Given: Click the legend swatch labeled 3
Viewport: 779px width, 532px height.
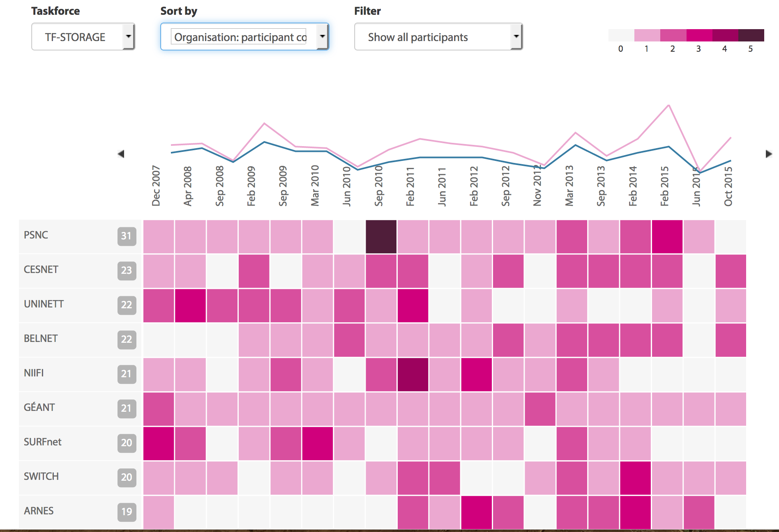Looking at the screenshot, I should coord(699,35).
